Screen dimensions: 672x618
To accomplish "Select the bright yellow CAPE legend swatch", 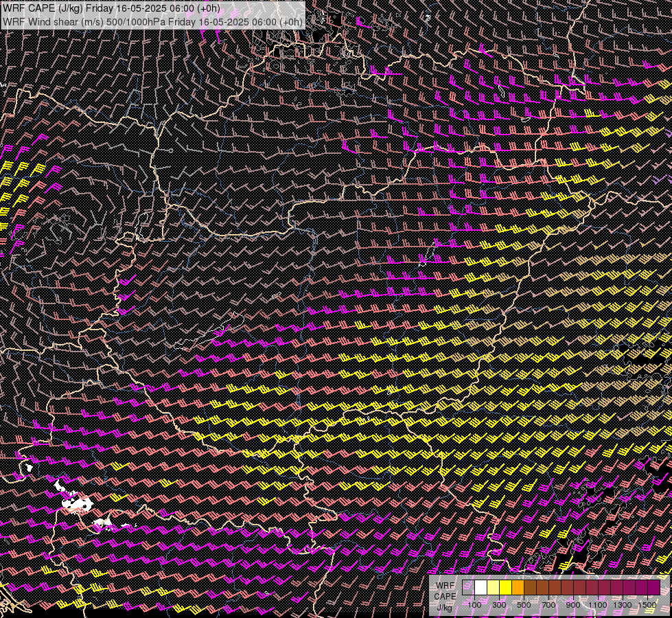I will [506, 587].
